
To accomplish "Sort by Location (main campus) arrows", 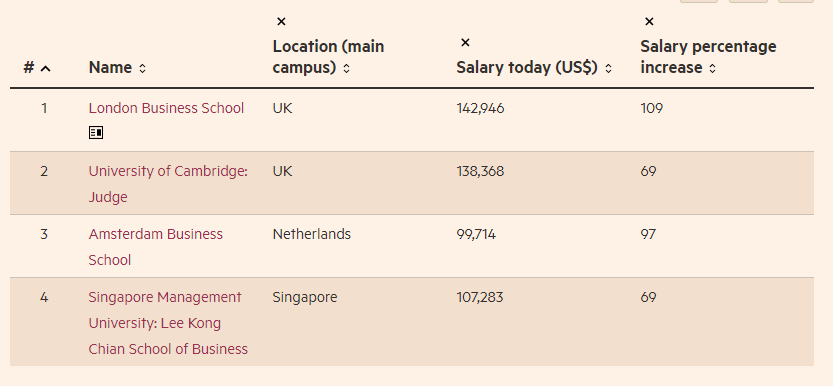I will point(346,68).
